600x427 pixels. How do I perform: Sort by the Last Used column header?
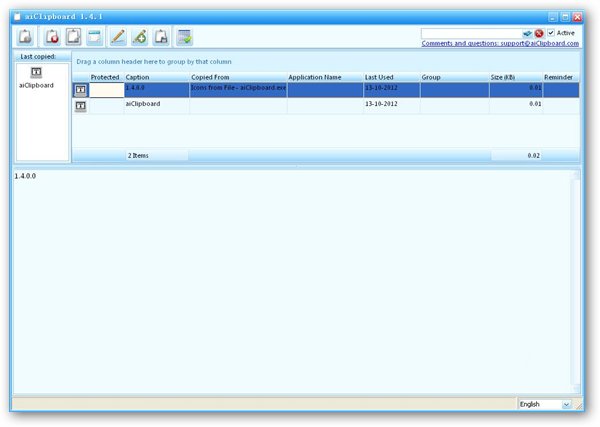point(391,77)
